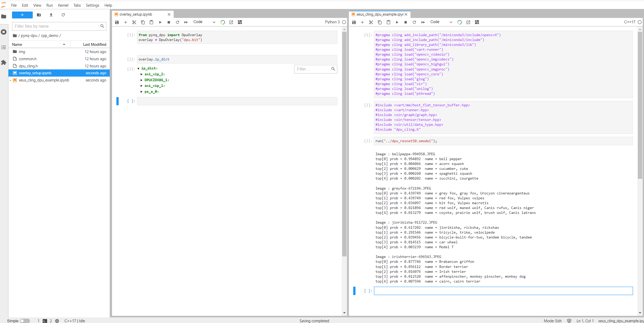Click empty cell in xeus_cling notebook
Viewport: 644px width, 323px height.
pyautogui.click(x=503, y=291)
